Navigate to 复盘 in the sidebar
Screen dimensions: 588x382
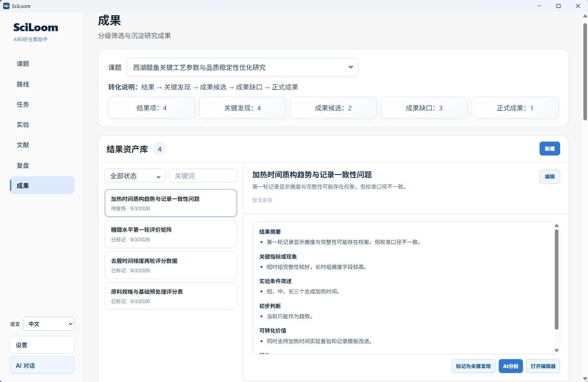[42, 165]
